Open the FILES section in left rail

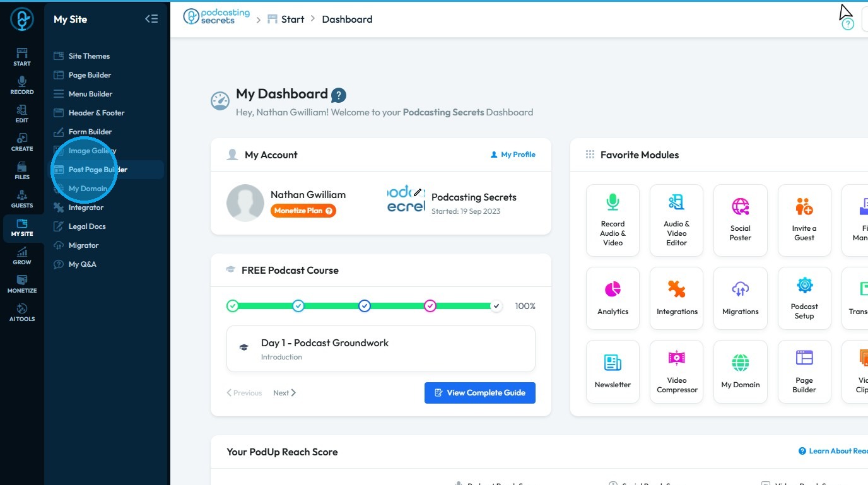(22, 170)
